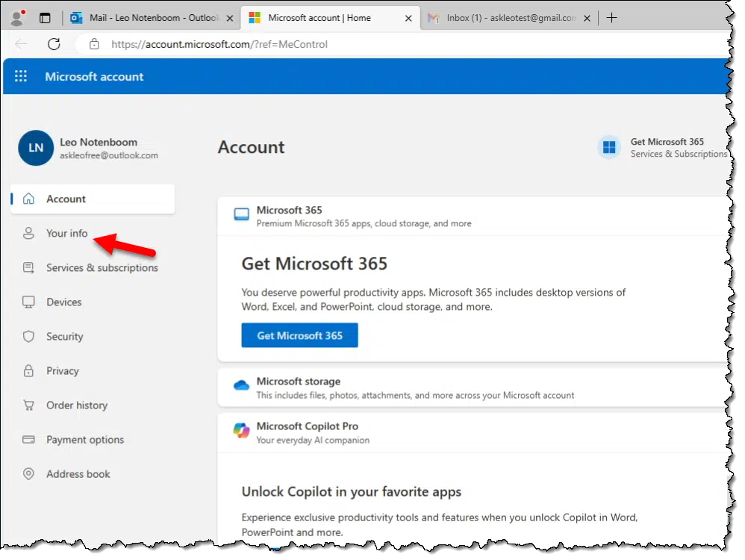The height and width of the screenshot is (560, 745).
Task: Click the LN profile avatar circle
Action: click(x=36, y=148)
